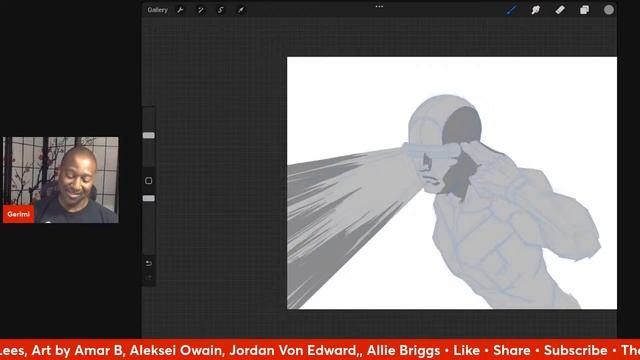
Task: Click the three-dot menu at top center
Action: tap(379, 7)
